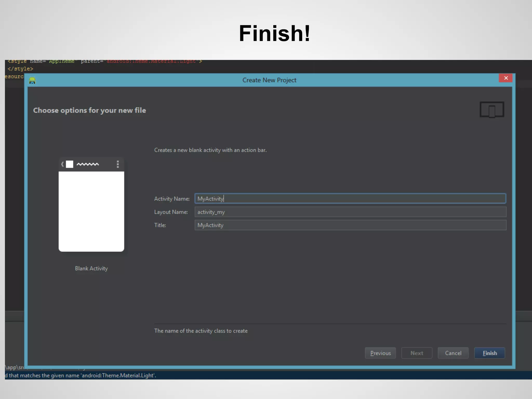Viewport: 532px width, 399px height.
Task: Click the phone and tablet form factor icon
Action: [492, 110]
